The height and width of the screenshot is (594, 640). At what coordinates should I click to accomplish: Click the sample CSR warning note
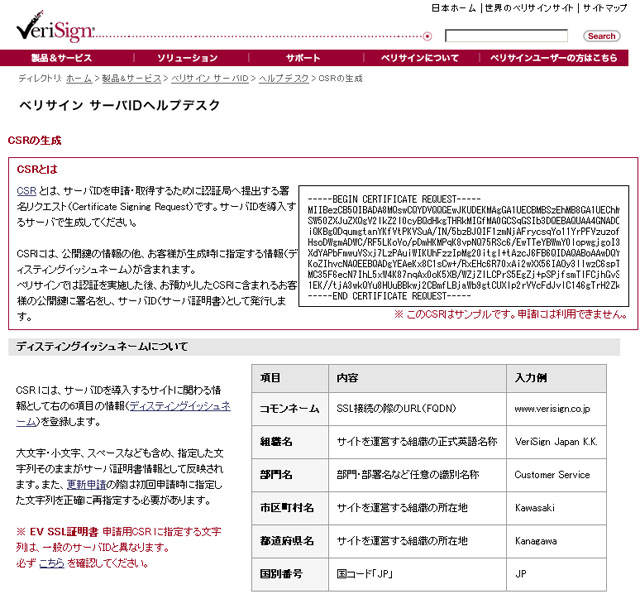pos(510,314)
